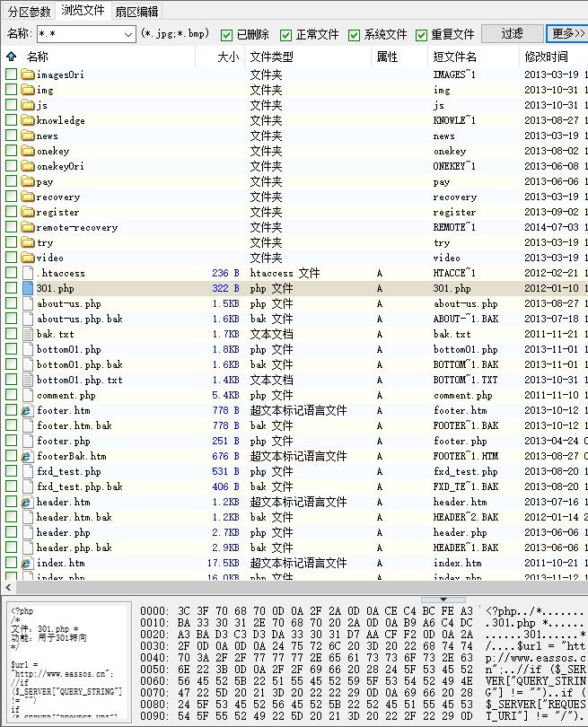The height and width of the screenshot is (727, 588).
Task: Check the box for about-us.php
Action: pos(11,302)
